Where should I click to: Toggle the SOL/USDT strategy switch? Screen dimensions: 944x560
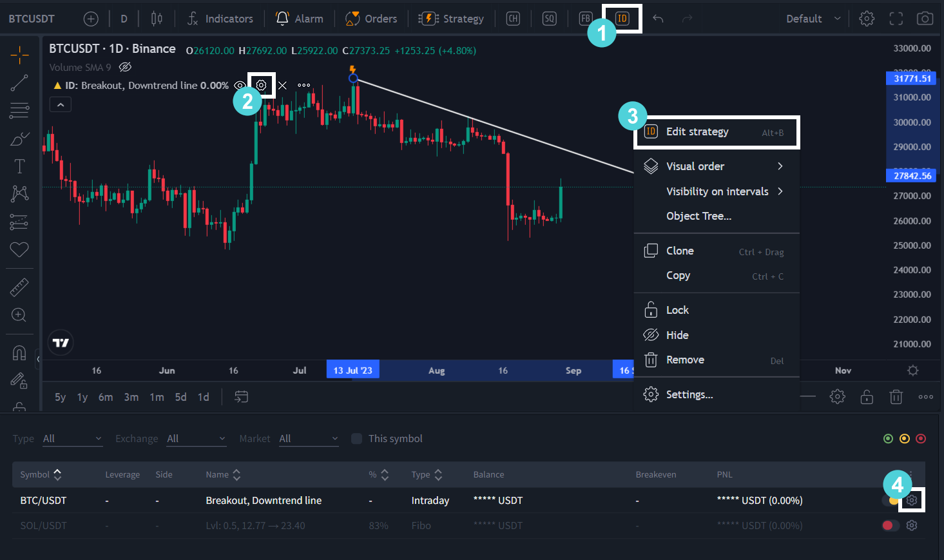click(x=891, y=525)
